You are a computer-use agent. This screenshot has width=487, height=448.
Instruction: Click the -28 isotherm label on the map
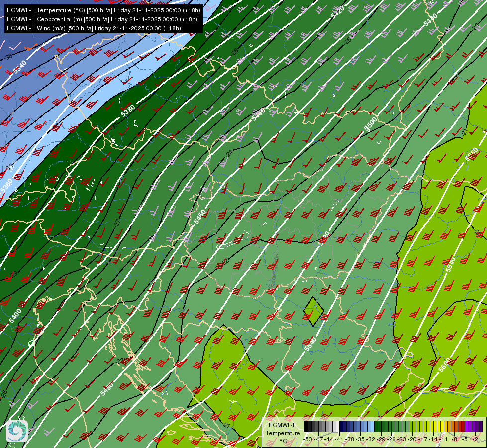(234, 52)
